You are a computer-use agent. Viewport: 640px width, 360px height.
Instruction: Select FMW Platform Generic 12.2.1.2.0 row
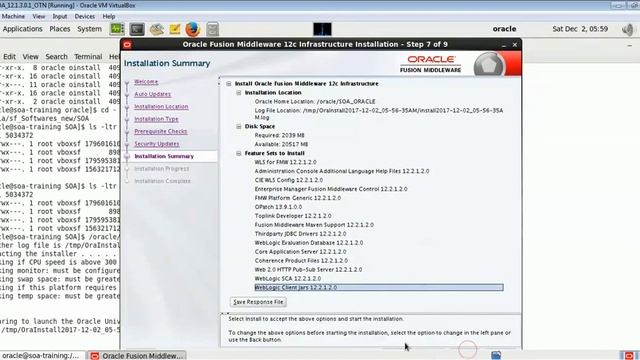click(x=298, y=198)
